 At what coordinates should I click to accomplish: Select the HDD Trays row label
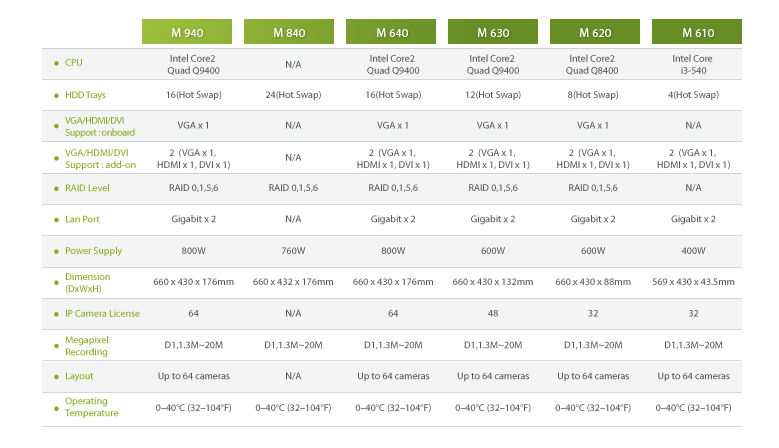87,95
